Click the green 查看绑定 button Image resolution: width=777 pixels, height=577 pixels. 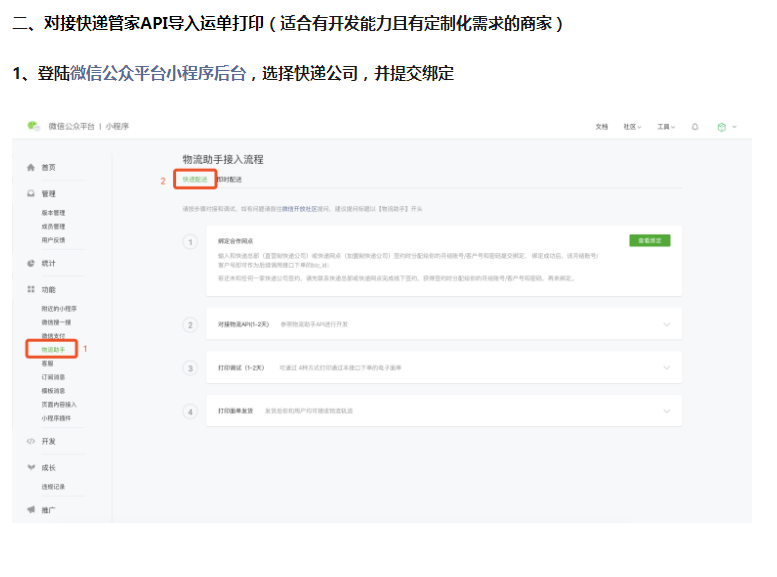[x=650, y=240]
